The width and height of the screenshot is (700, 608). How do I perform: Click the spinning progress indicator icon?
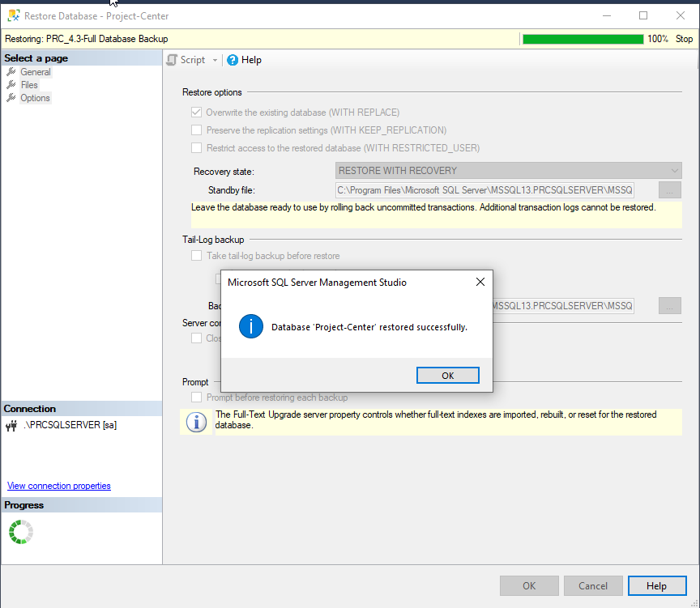(x=20, y=532)
